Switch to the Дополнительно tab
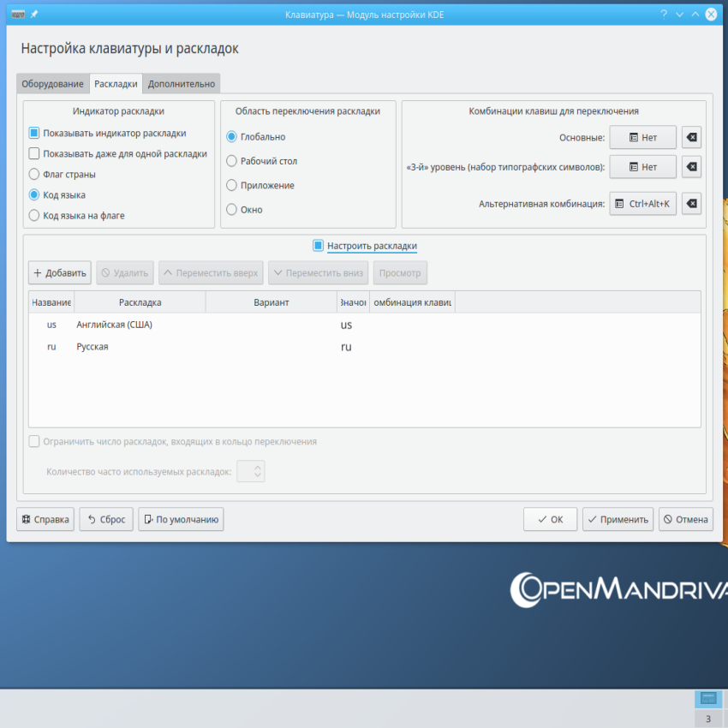This screenshot has width=728, height=728. point(182,84)
